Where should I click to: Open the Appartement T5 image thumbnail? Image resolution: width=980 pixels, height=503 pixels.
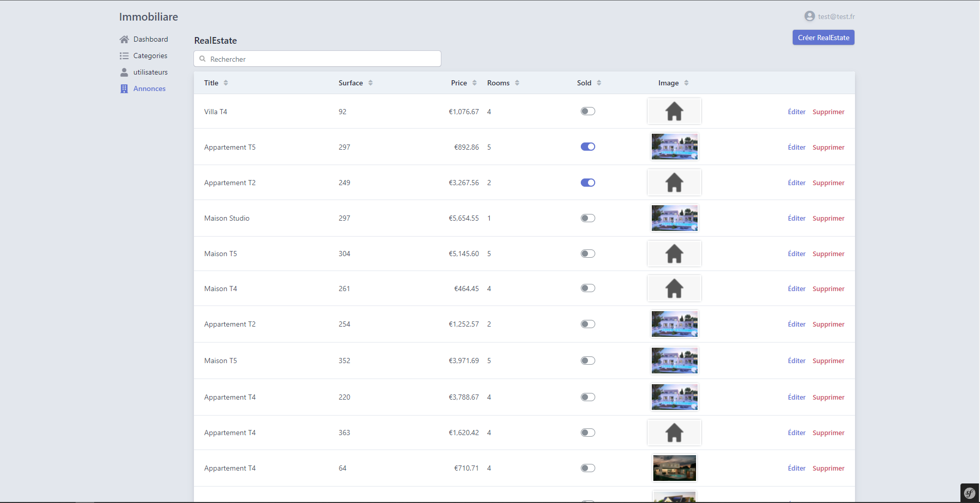pyautogui.click(x=674, y=147)
